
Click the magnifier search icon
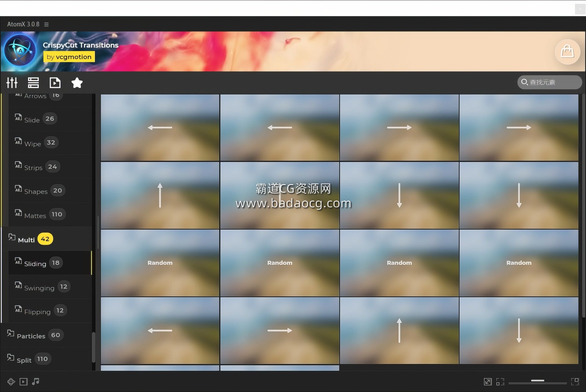(524, 82)
